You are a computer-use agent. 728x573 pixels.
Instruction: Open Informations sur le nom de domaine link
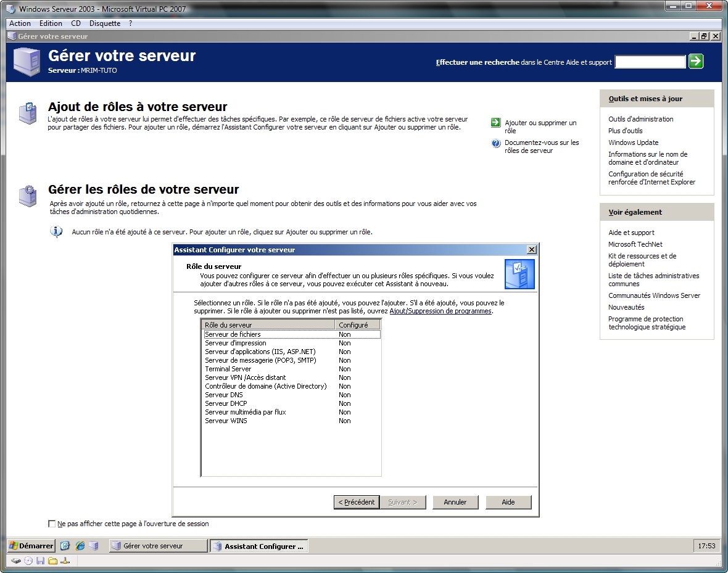648,158
